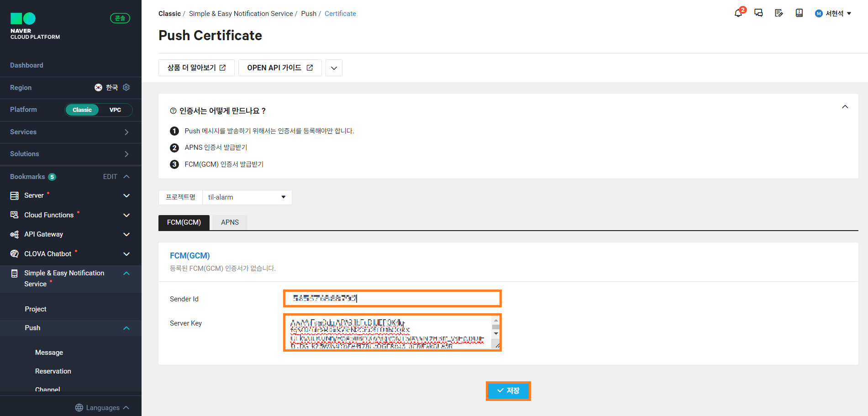Image resolution: width=868 pixels, height=416 pixels.
Task: Open the Reservation menu item
Action: (53, 371)
